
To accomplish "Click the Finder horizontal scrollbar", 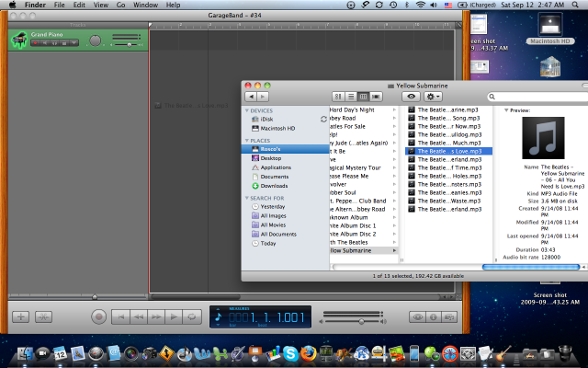I will click(531, 267).
